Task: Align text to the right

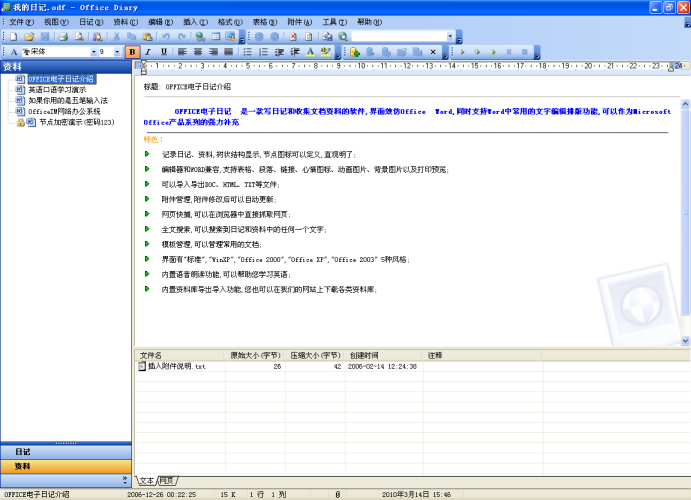Action: [x=213, y=52]
